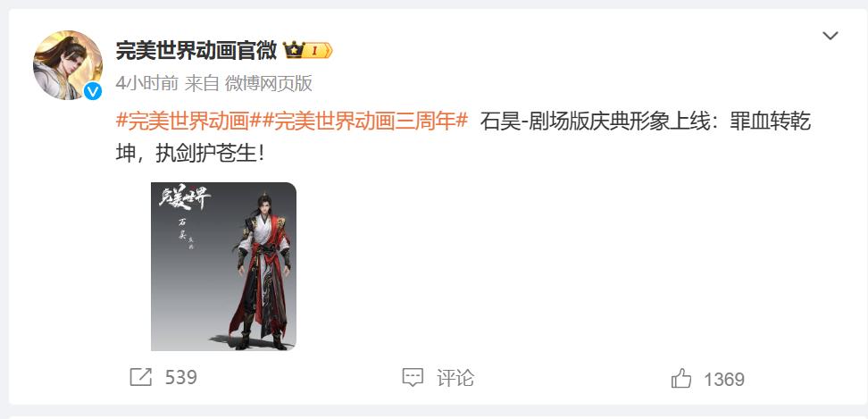
Task: Click the blue verified V badge
Action: (x=93, y=91)
